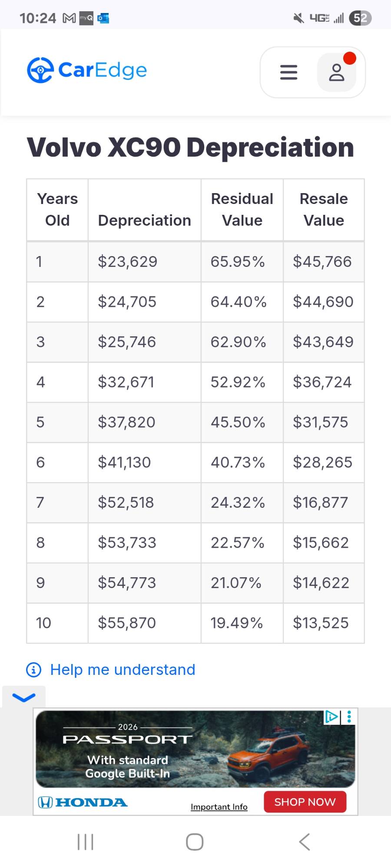Screen dimensions: 391x868
Task: Collapse the ad banner with the chevron
Action: click(24, 697)
